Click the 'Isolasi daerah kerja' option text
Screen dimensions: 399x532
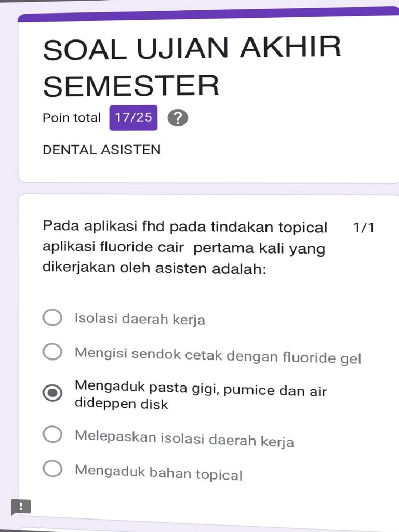tap(140, 318)
